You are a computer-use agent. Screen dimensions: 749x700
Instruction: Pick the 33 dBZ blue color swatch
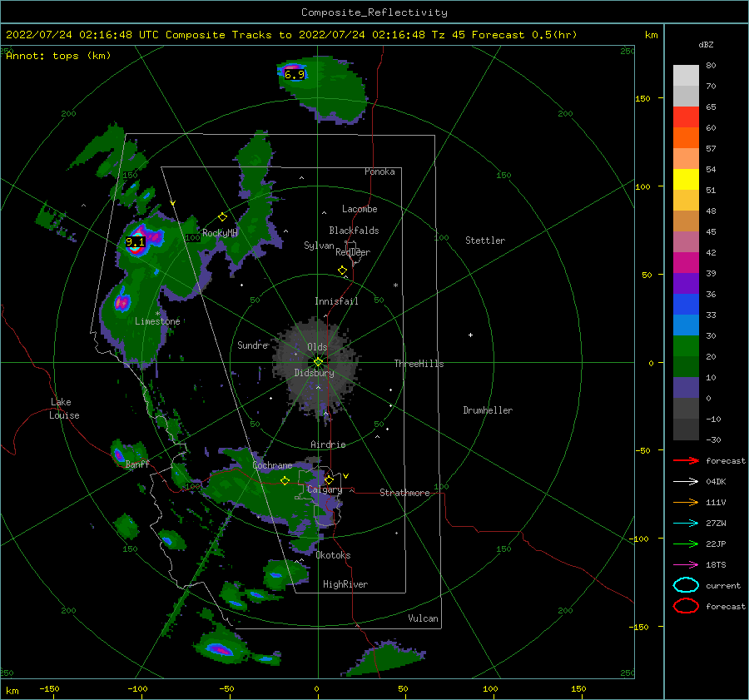click(686, 304)
